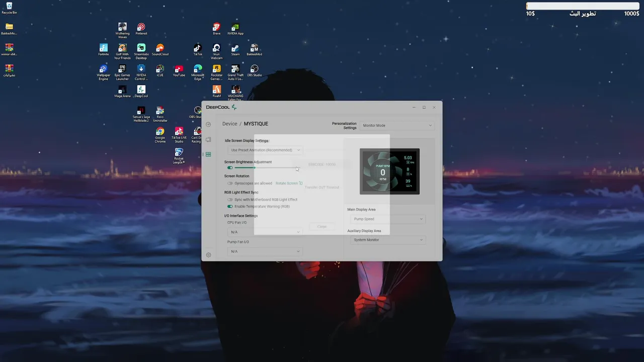
Task: Close the ERRCODE error dialog
Action: click(322, 226)
